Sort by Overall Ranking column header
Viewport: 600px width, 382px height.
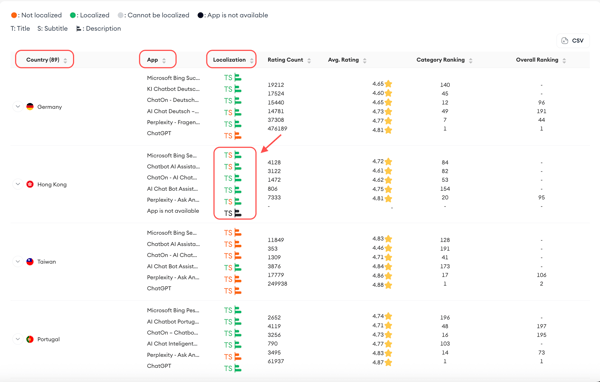click(x=541, y=60)
